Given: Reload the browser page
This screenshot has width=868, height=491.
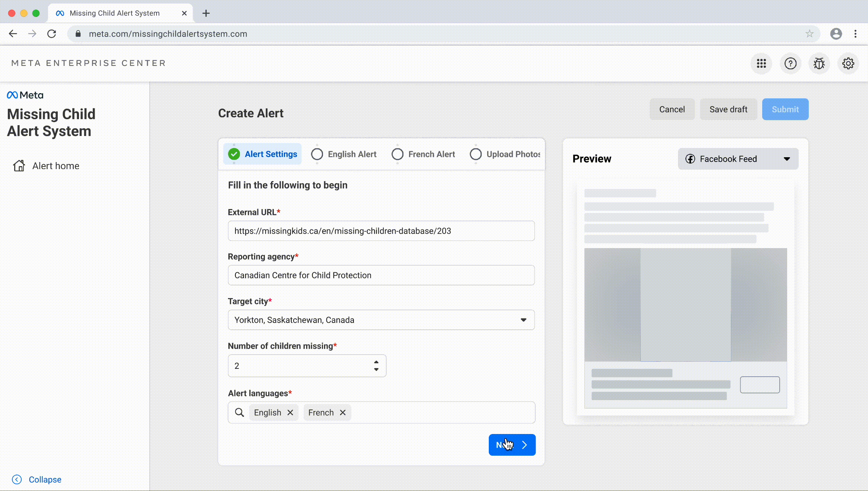Looking at the screenshot, I should click(x=52, y=34).
